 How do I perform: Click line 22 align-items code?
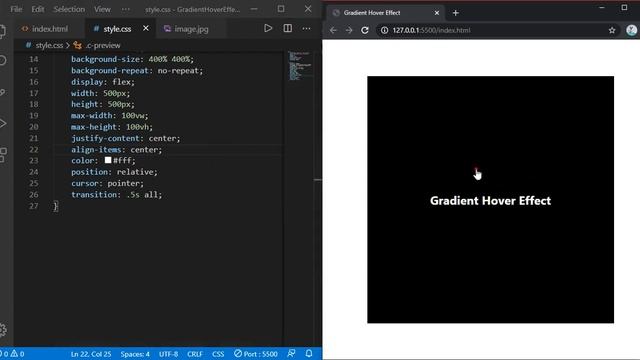116,149
